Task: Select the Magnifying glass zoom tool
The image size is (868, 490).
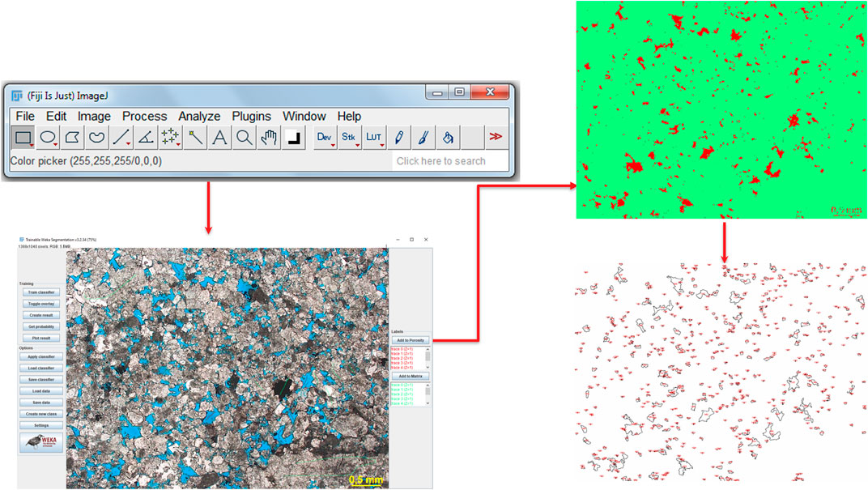Action: (x=244, y=138)
